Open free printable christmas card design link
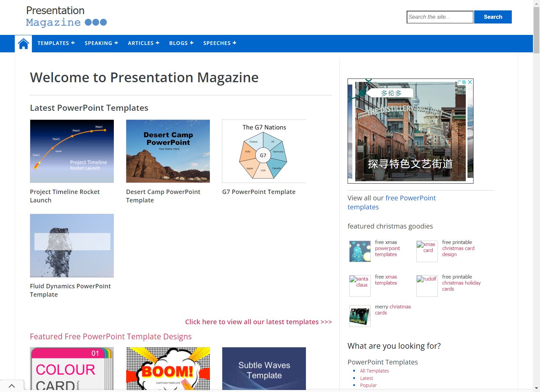Screen dimensions: 540x392 458,251
